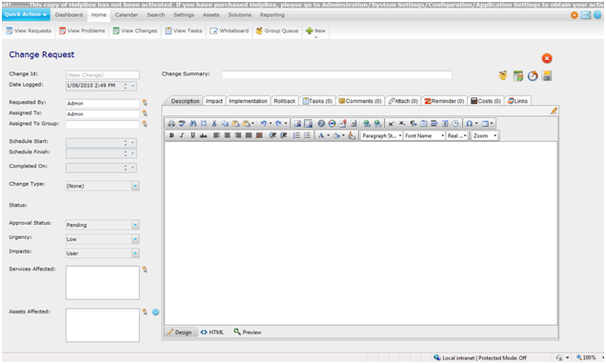Screen dimensions: 606x364
Task: Open the Calendar menu
Action: (127, 14)
